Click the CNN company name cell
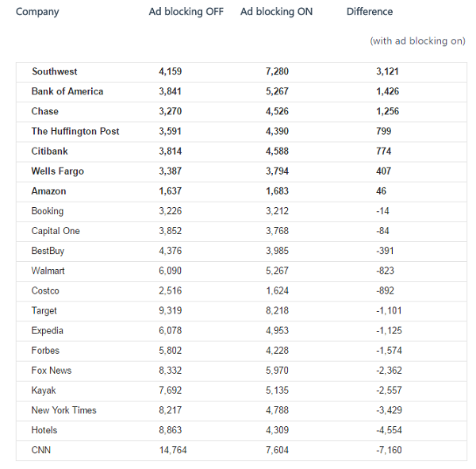Viewport: 476px width, 469px height. click(x=42, y=450)
